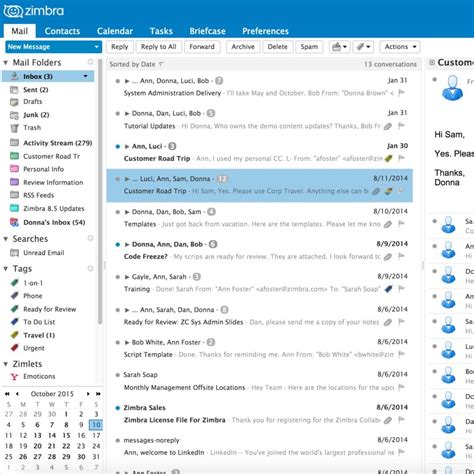Go to next month in mini calendar
Screen dimensions: 474x474
(x=88, y=394)
